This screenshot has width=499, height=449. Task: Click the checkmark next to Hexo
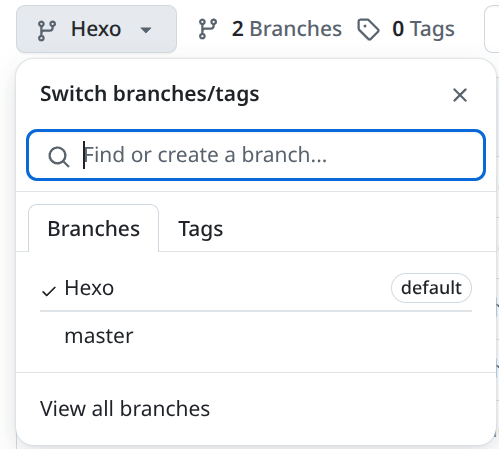(x=49, y=291)
